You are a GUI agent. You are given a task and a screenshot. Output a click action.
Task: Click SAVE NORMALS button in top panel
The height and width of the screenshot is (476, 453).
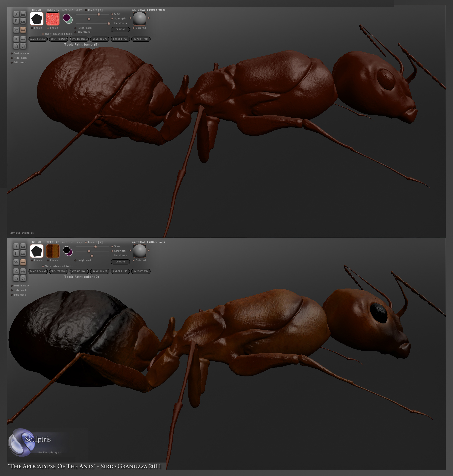[x=79, y=39]
